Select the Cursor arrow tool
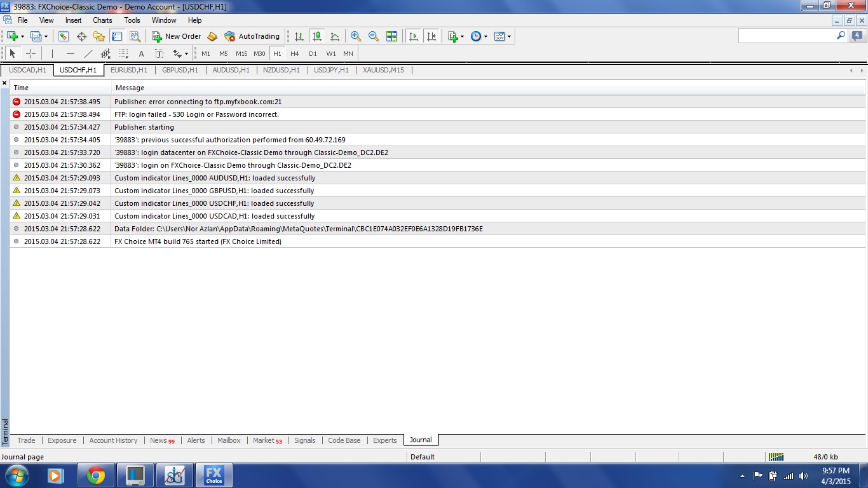Viewport: 868px width, 488px height. (12, 53)
